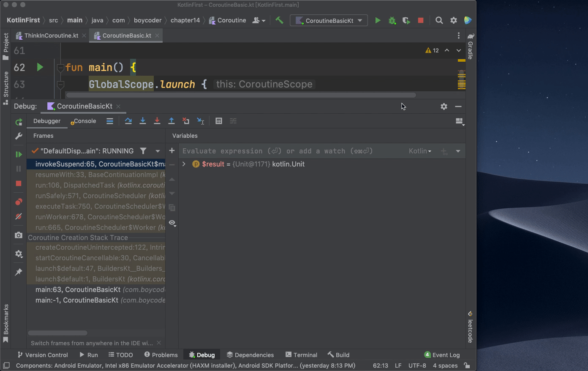588x371 pixels.
Task: Open the Kotlin language selector
Action: [x=420, y=151]
